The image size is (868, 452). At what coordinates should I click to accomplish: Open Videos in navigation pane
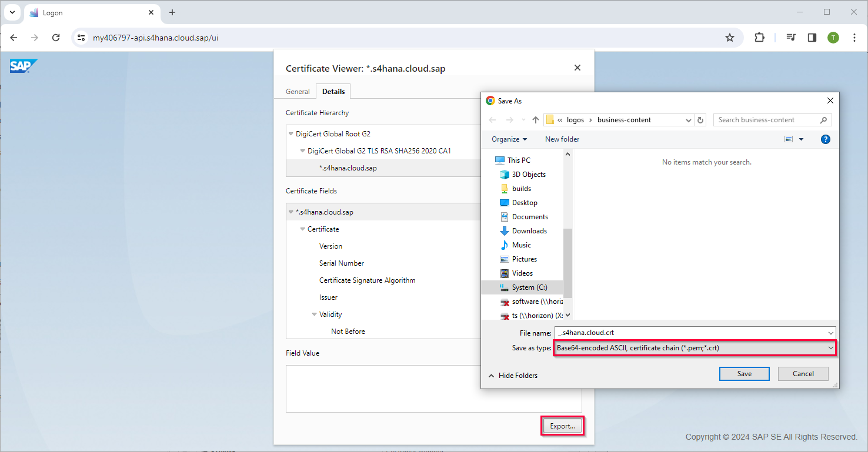[522, 273]
